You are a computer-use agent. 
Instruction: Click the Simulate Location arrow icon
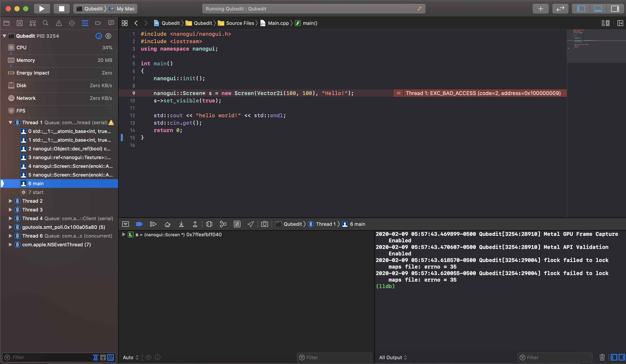[251, 224]
